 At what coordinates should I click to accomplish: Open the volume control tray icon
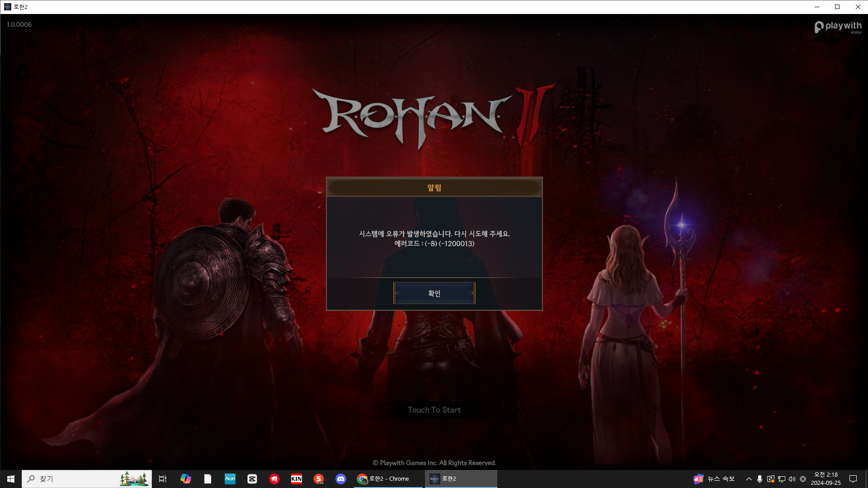[x=792, y=479]
